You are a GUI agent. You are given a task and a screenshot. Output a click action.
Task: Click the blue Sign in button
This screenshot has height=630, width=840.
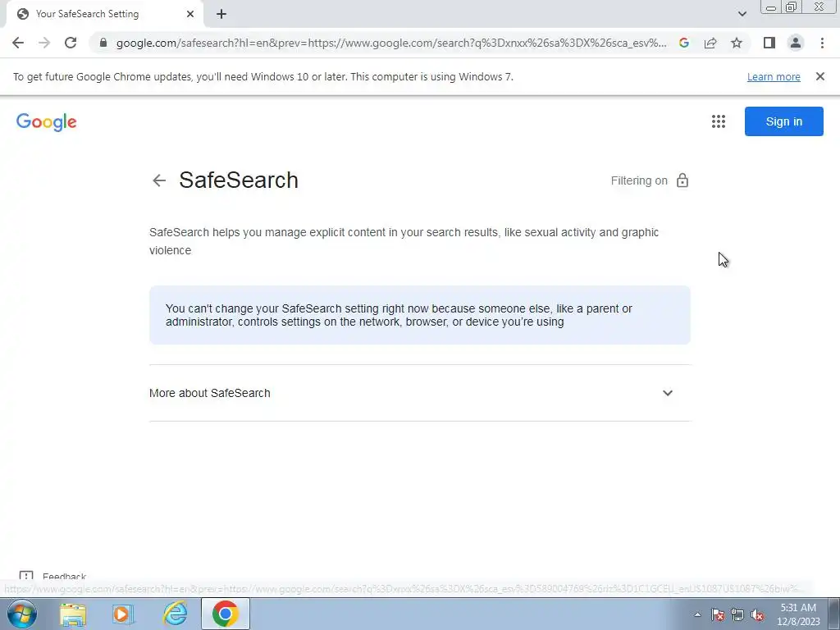783,121
